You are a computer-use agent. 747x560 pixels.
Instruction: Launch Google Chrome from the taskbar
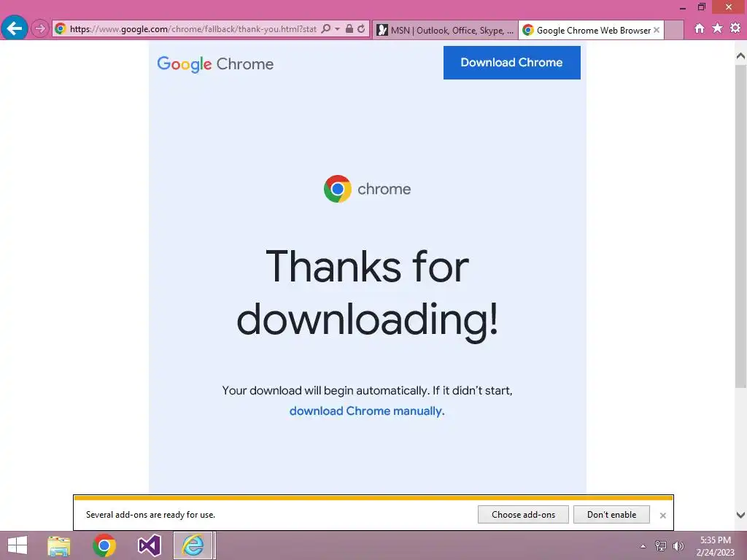pos(104,545)
